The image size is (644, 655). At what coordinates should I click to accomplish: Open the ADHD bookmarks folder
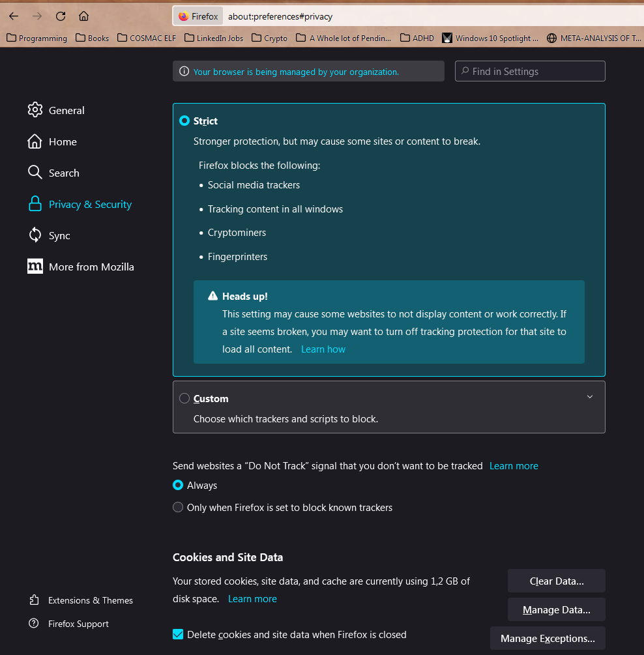coord(417,38)
